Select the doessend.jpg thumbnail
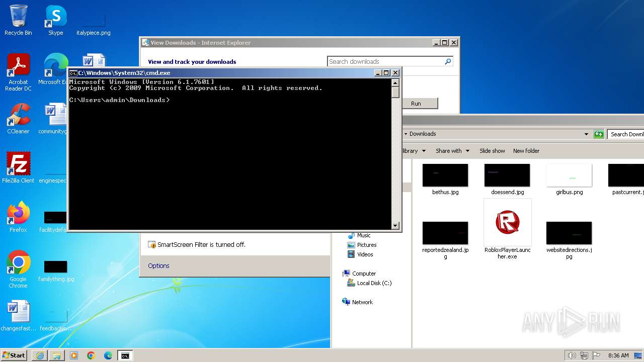Image resolution: width=644 pixels, height=362 pixels. 507,179
